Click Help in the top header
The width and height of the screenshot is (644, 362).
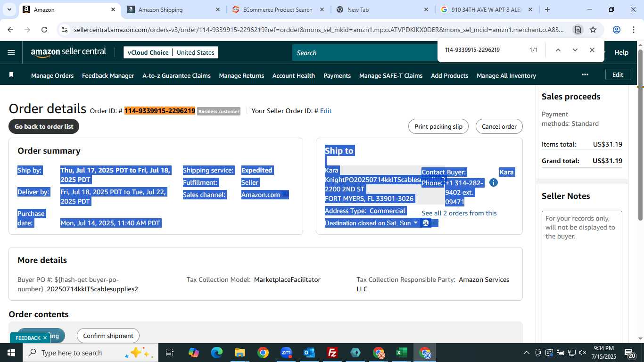(621, 52)
